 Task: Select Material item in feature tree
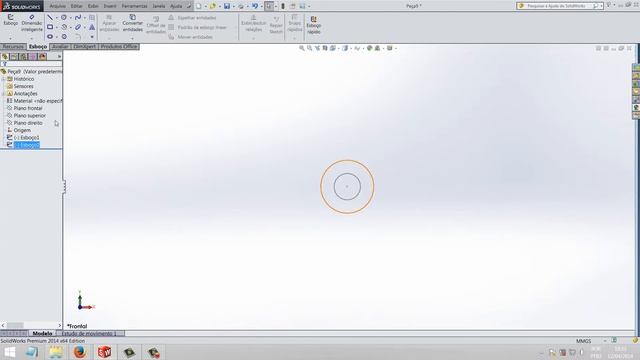pos(38,101)
